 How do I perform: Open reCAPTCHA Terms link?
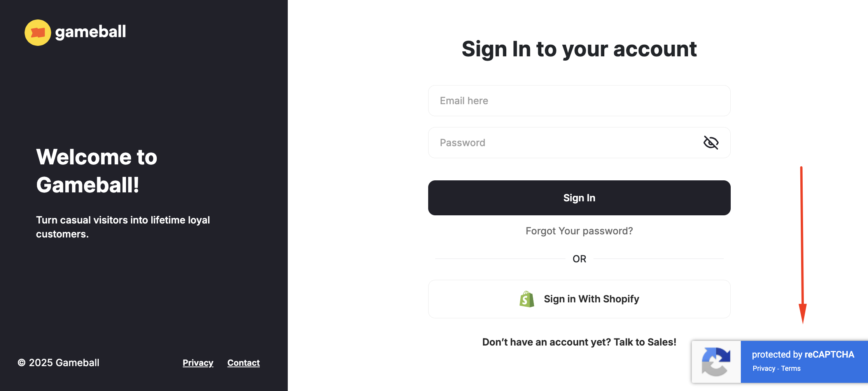(x=791, y=368)
